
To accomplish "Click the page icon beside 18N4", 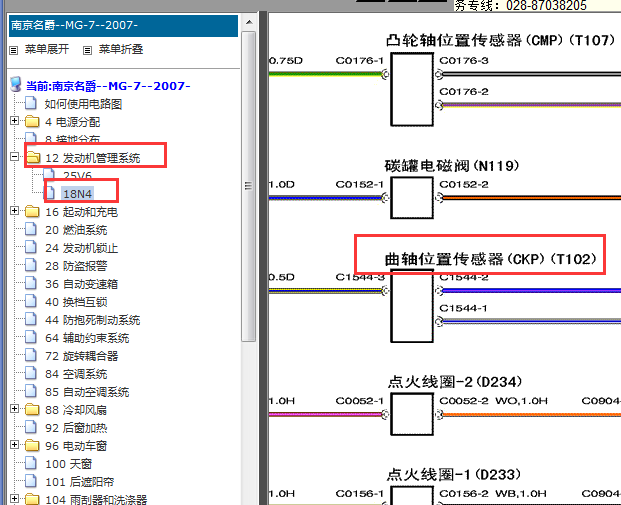I will tap(50, 193).
